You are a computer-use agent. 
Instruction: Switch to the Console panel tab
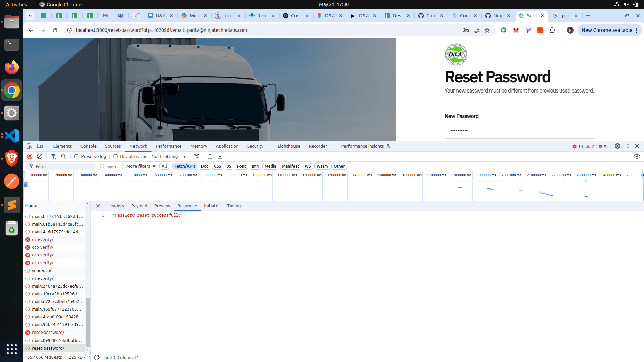click(88, 146)
